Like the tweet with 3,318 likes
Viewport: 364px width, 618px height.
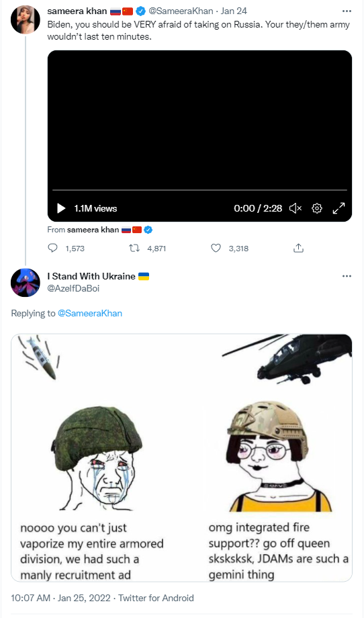pyautogui.click(x=216, y=249)
